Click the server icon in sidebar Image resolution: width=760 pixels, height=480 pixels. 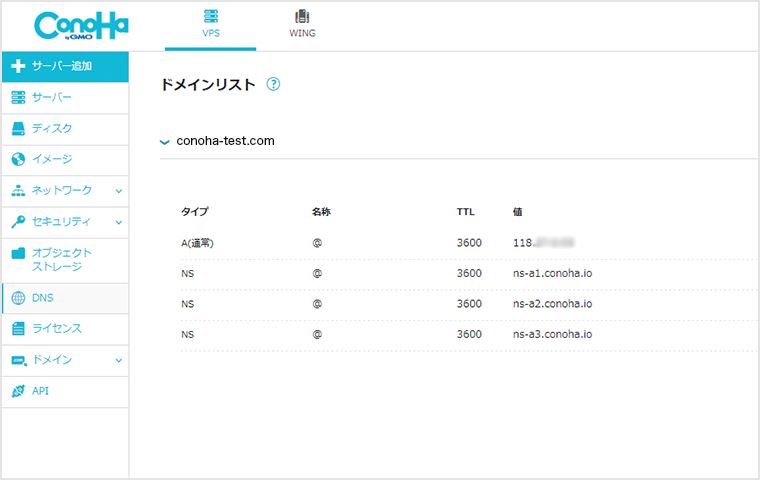(x=18, y=97)
